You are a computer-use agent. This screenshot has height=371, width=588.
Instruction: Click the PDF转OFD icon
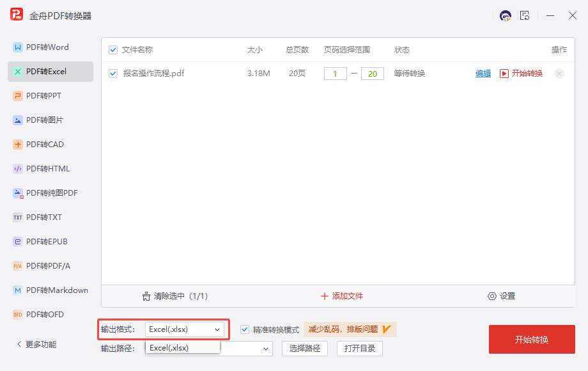point(18,315)
